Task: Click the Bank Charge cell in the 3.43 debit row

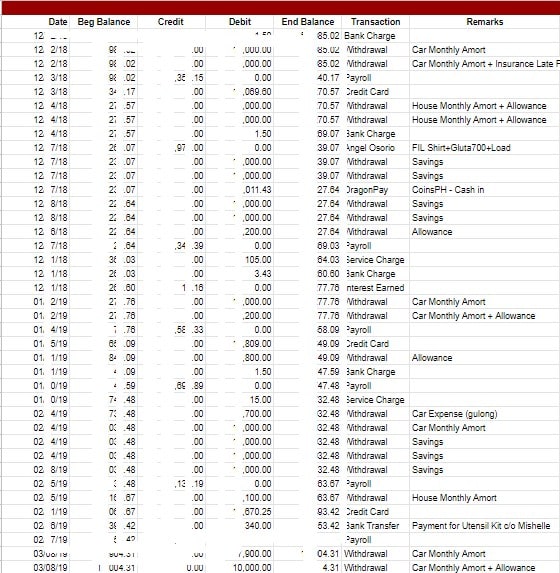Action: (375, 274)
